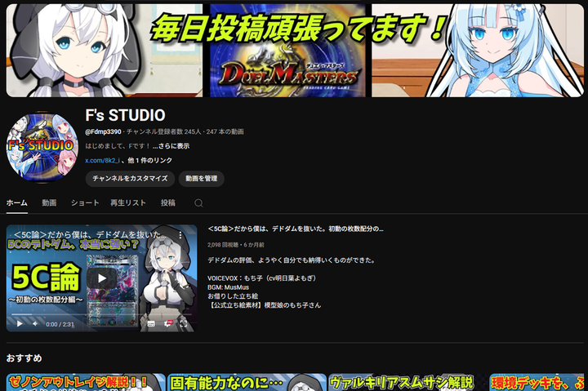Click チャンネルをカスタマイズ button
The height and width of the screenshot is (391, 588).
pos(130,179)
